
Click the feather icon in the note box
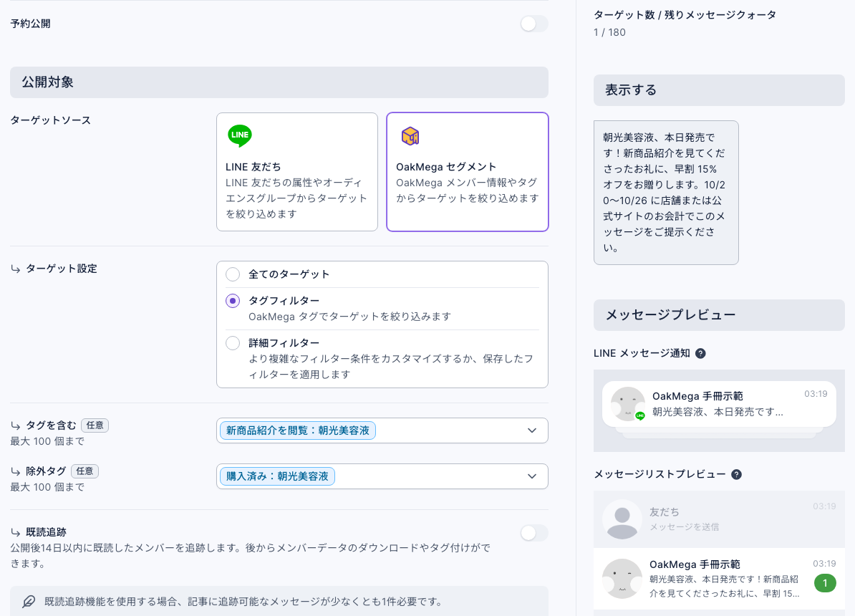[x=29, y=601]
